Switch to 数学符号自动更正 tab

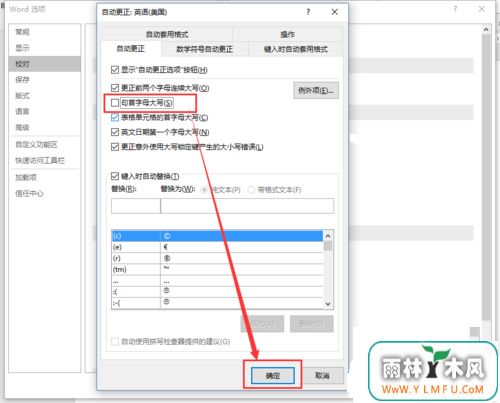tap(204, 49)
